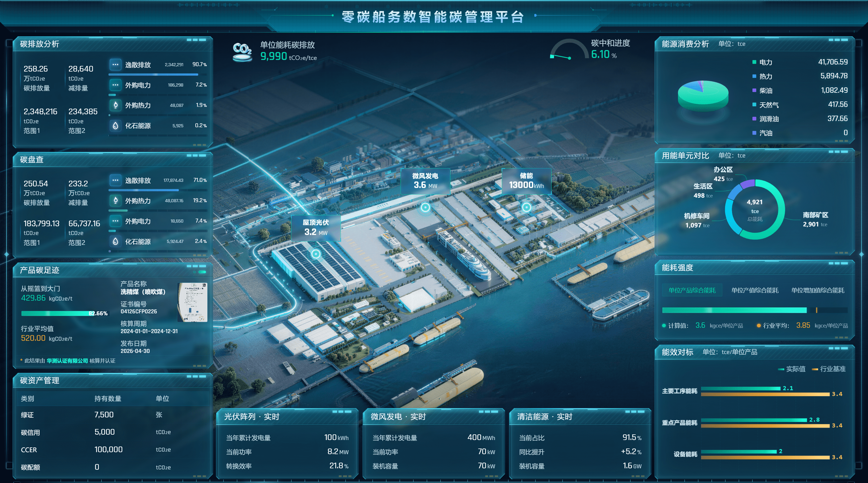Click the 天然气 legend color swatch
This screenshot has width=868, height=483.
click(x=754, y=105)
